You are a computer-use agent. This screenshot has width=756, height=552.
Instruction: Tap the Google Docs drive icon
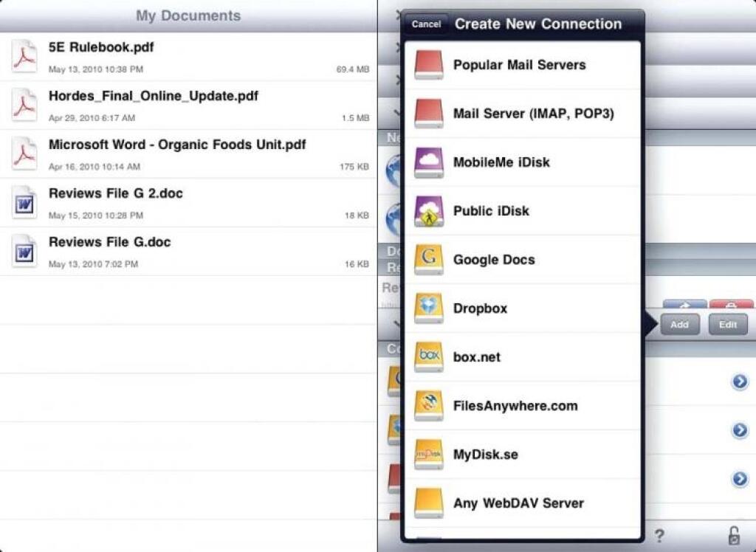(x=429, y=260)
